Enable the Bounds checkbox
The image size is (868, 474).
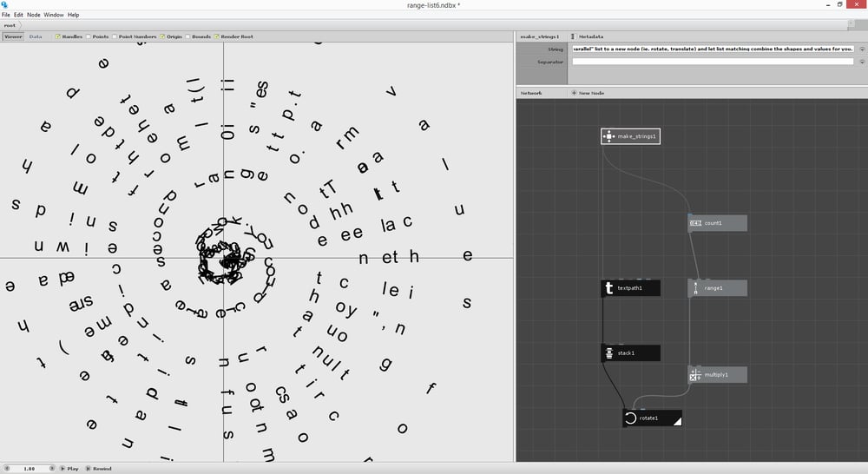(x=187, y=36)
